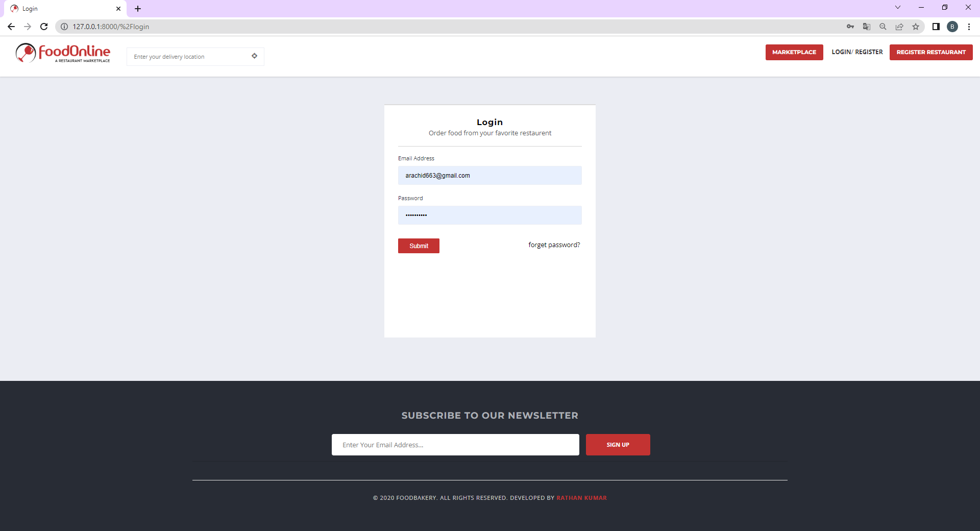Use the locate-me crosshair in delivery location field
The width and height of the screenshot is (980, 531).
coord(255,56)
